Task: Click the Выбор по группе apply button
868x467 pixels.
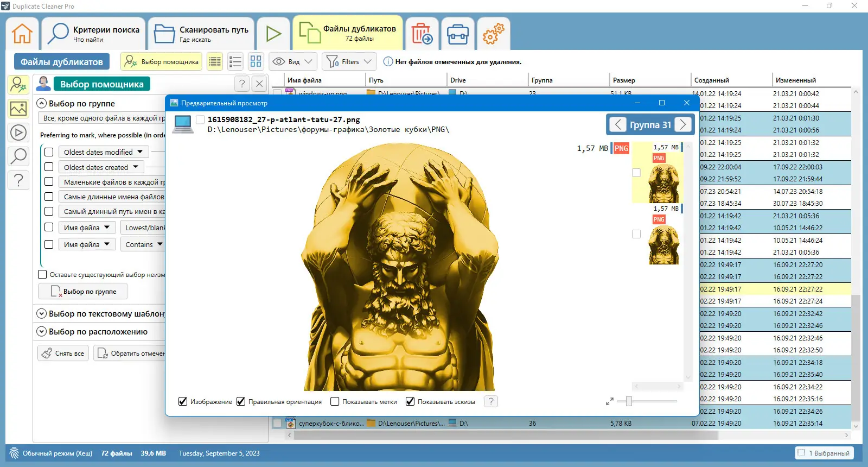Action: pyautogui.click(x=83, y=292)
